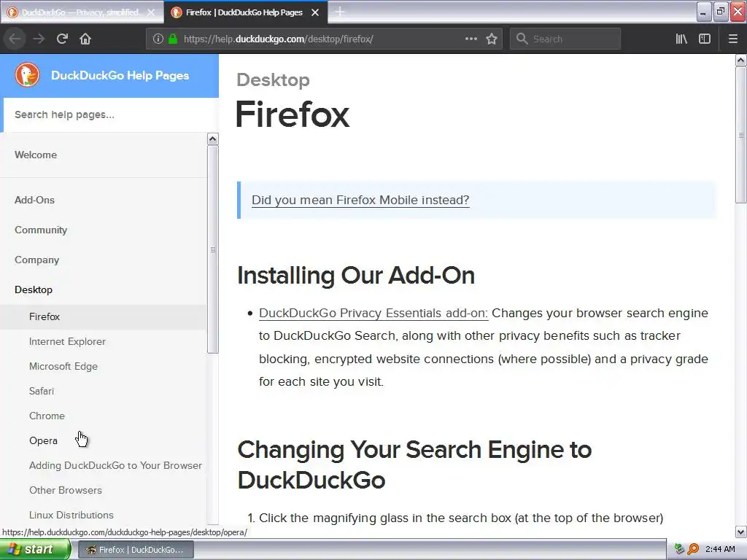747x560 pixels.
Task: Open the Safari help page
Action: 42,391
